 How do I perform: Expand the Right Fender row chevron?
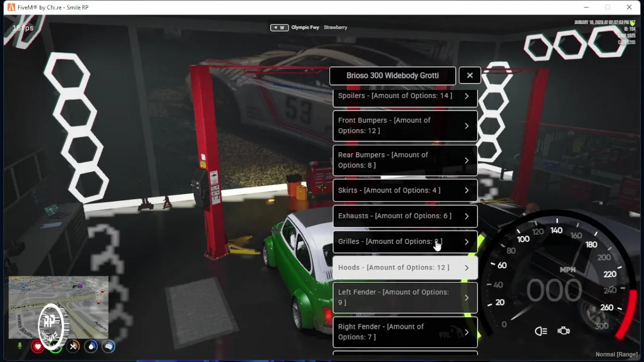(x=466, y=332)
